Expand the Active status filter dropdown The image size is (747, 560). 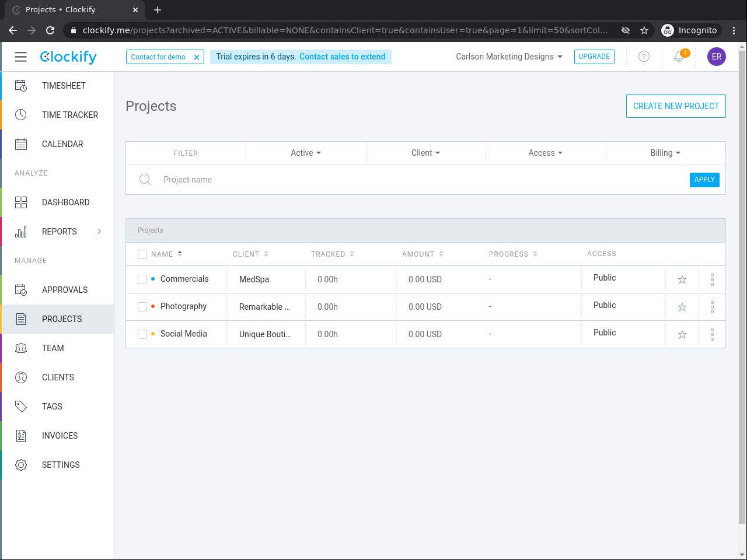click(306, 153)
